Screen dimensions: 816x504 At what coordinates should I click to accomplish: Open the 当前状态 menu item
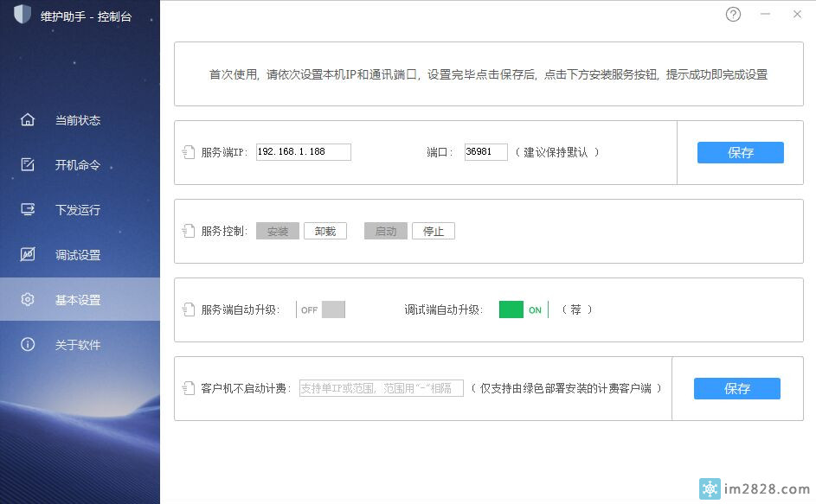(78, 120)
